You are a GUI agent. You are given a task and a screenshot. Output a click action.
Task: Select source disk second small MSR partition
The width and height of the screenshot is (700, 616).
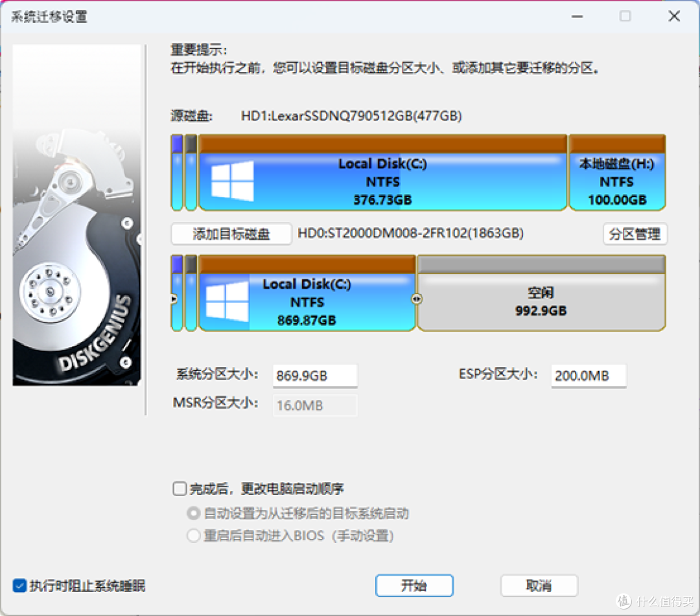(x=191, y=173)
